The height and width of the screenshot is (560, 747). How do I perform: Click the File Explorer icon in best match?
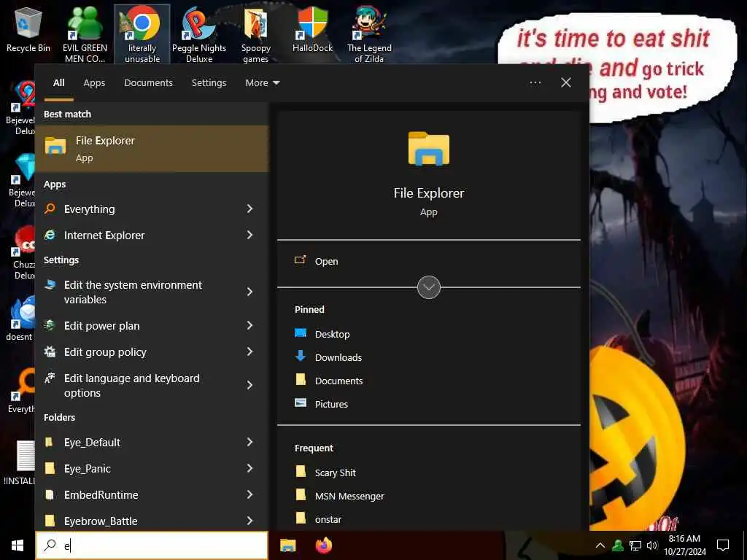pos(55,146)
